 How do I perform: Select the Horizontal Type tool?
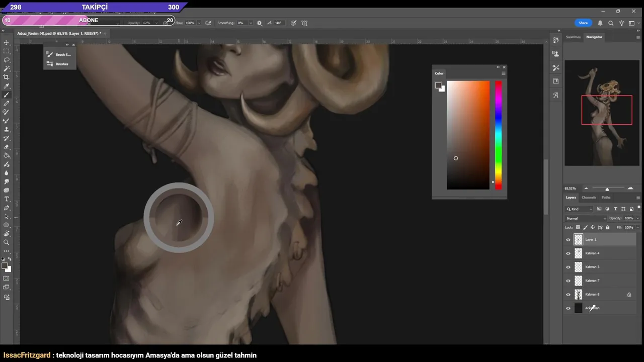pos(7,199)
